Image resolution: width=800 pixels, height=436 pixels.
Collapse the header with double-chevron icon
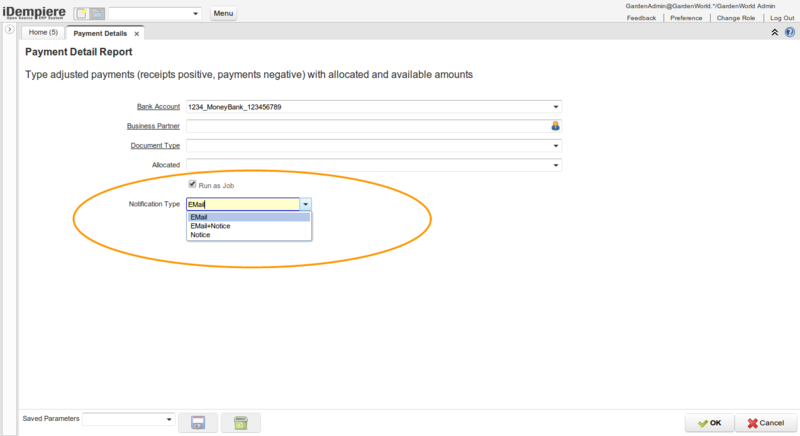(775, 33)
